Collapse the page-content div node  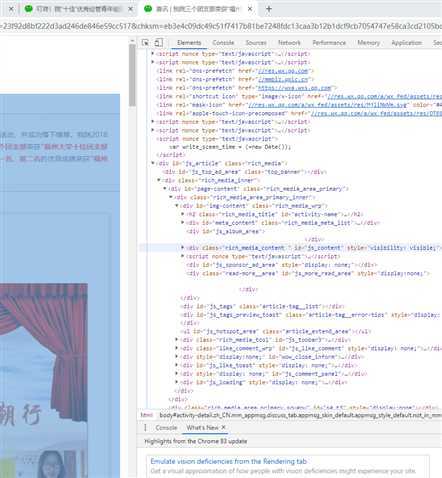point(165,189)
